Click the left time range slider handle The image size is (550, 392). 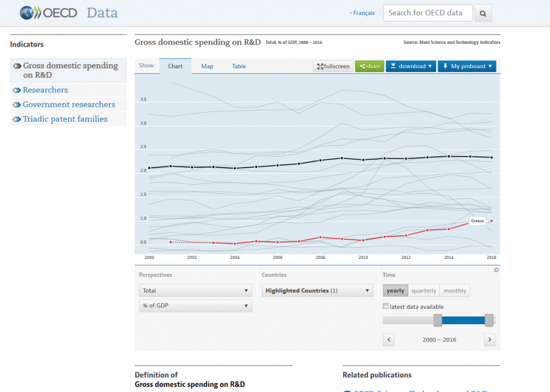[438, 320]
